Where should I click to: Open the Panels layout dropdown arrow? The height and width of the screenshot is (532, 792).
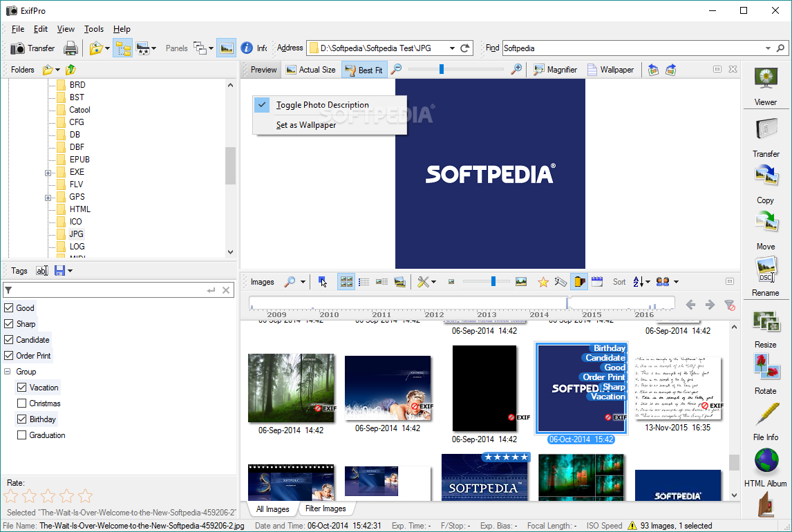(211, 48)
